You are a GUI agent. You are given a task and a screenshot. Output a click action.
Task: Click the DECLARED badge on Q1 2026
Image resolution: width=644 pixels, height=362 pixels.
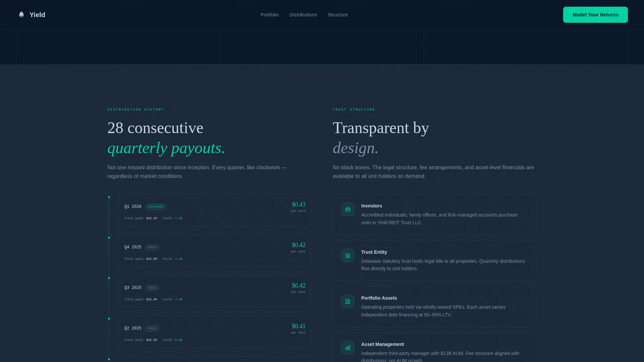point(156,207)
